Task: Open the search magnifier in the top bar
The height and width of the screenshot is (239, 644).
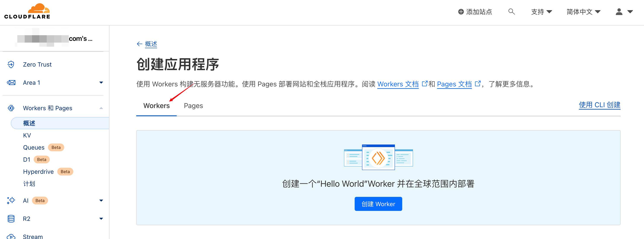Action: point(511,11)
